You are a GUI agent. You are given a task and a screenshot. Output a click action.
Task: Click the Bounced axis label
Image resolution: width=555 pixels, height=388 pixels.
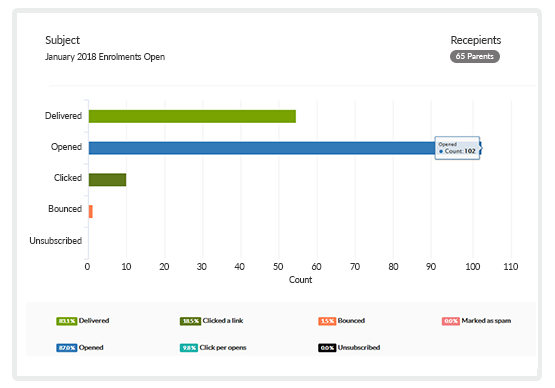tap(65, 209)
